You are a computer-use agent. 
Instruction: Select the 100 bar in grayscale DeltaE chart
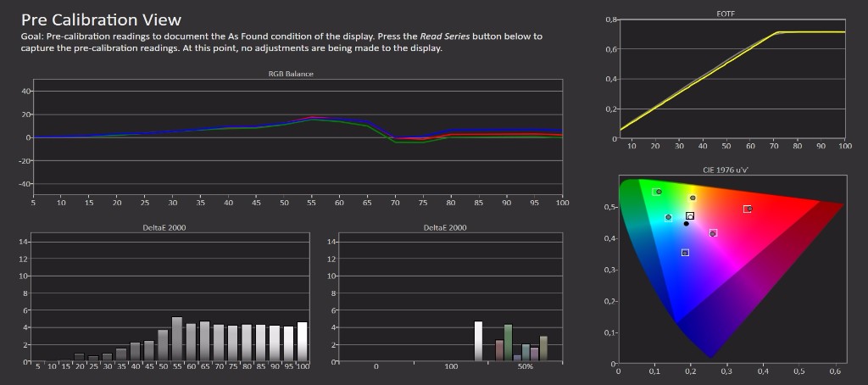302,341
